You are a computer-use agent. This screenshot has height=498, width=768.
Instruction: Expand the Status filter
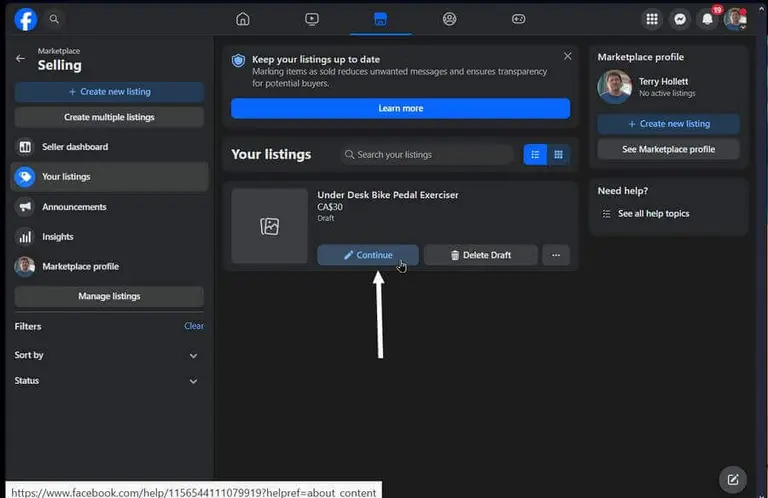click(x=109, y=380)
